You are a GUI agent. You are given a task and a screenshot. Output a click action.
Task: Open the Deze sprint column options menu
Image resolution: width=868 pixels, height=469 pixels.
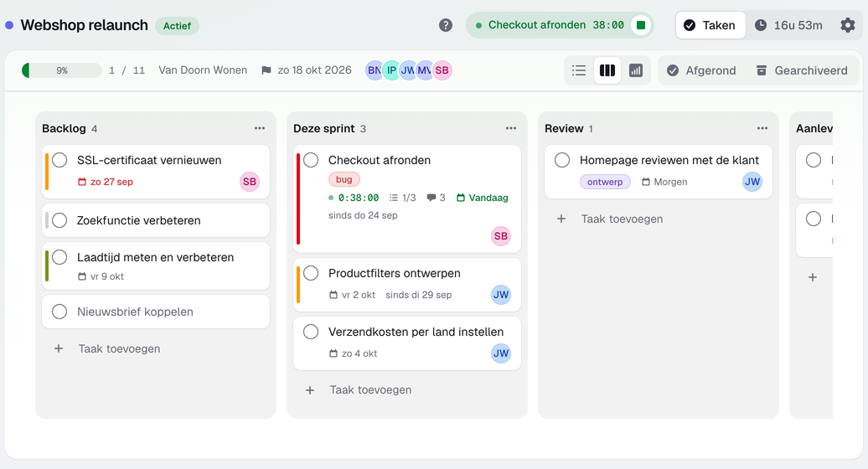pos(511,128)
